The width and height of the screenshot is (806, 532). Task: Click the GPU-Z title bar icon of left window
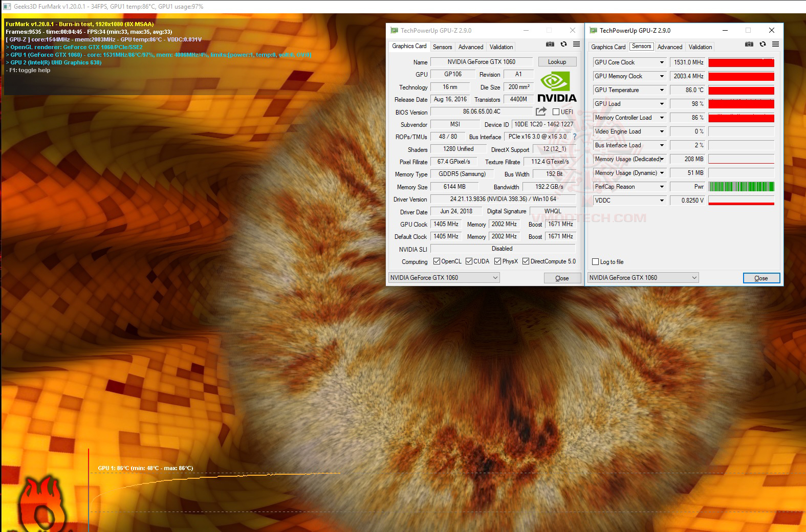pos(395,30)
